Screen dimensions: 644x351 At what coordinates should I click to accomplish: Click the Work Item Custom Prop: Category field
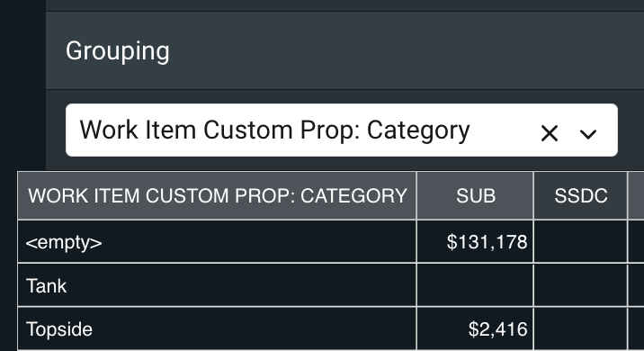341,130
